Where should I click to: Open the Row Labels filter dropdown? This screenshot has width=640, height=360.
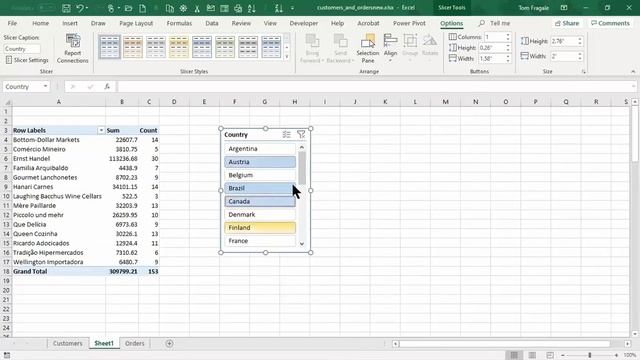tap(101, 130)
